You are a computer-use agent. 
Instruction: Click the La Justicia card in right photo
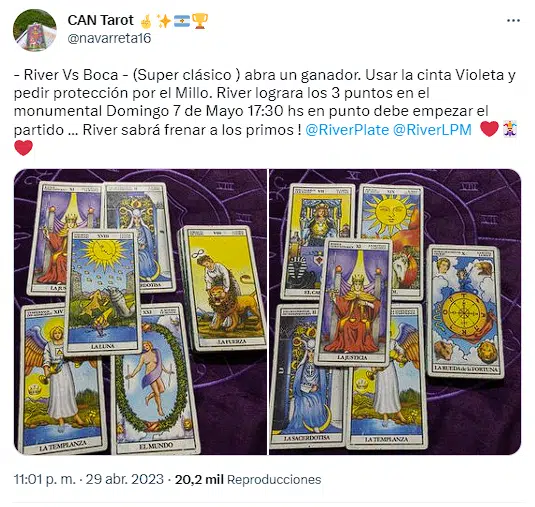coord(353,302)
